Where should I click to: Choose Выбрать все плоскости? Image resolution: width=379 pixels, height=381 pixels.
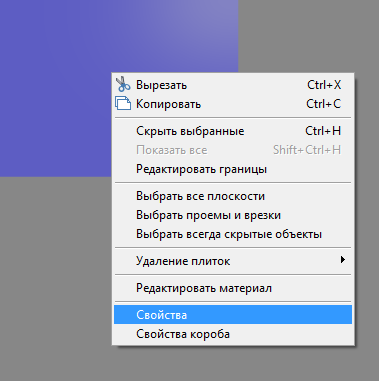[x=233, y=196]
